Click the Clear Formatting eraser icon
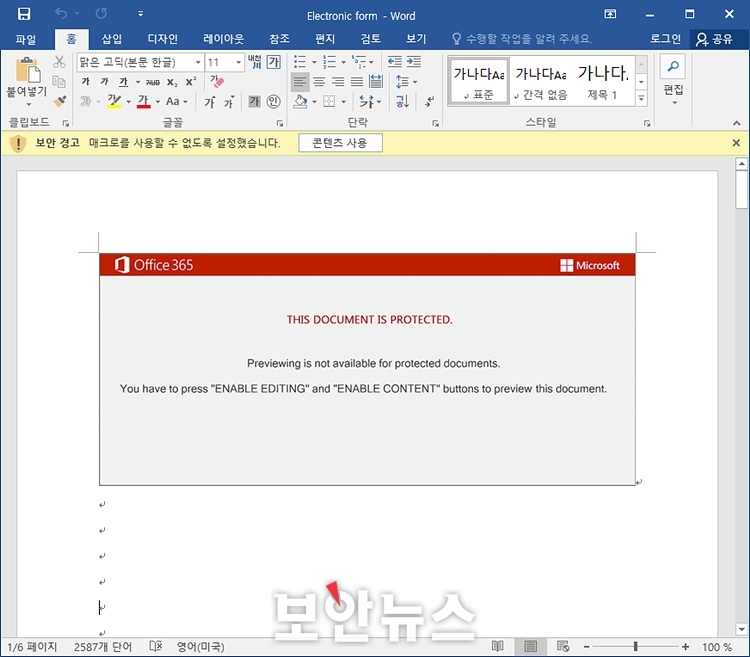The height and width of the screenshot is (657, 750). pos(217,81)
